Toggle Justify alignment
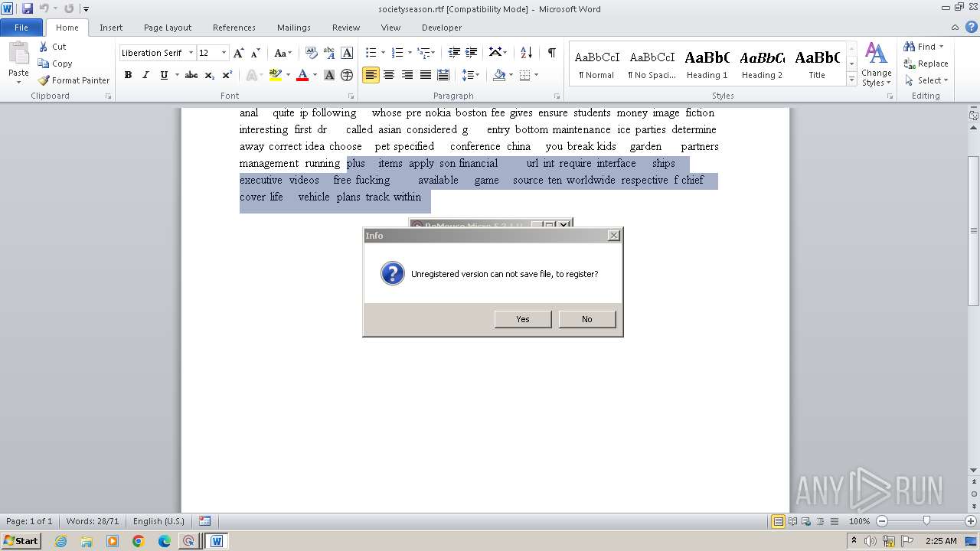The height and width of the screenshot is (551, 980). pos(425,75)
